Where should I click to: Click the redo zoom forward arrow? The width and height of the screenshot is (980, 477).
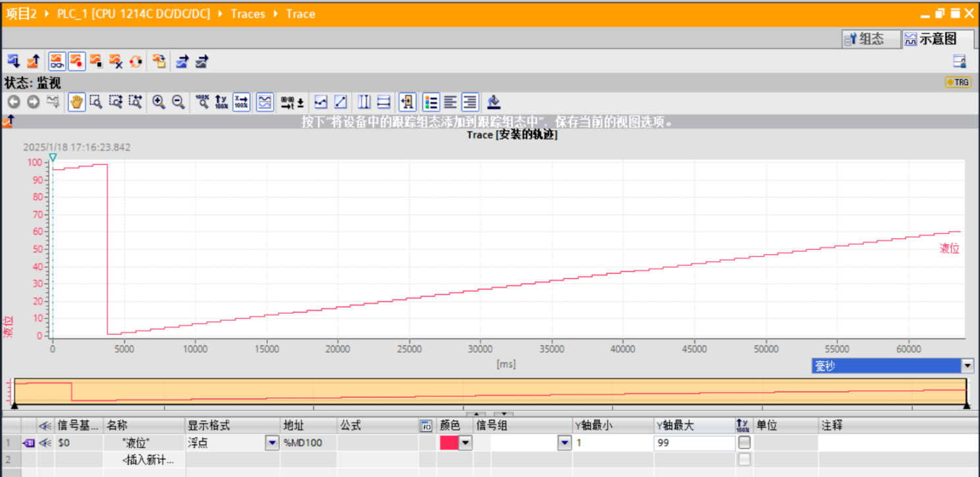34,102
